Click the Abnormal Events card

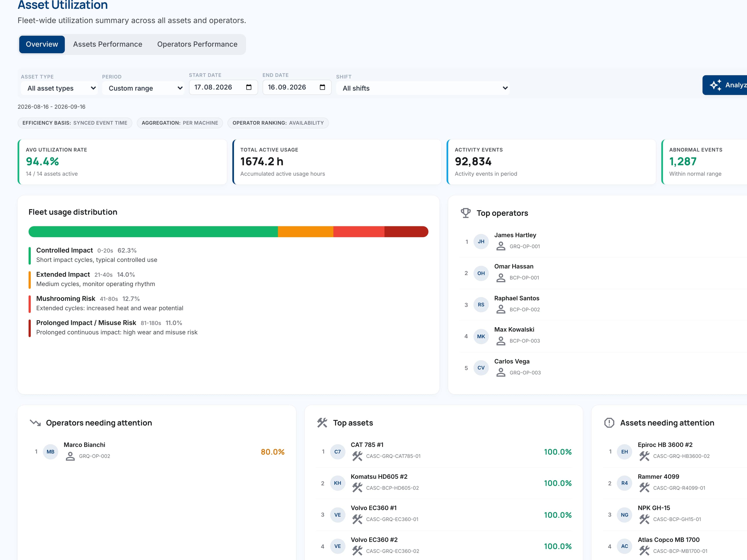(x=704, y=162)
